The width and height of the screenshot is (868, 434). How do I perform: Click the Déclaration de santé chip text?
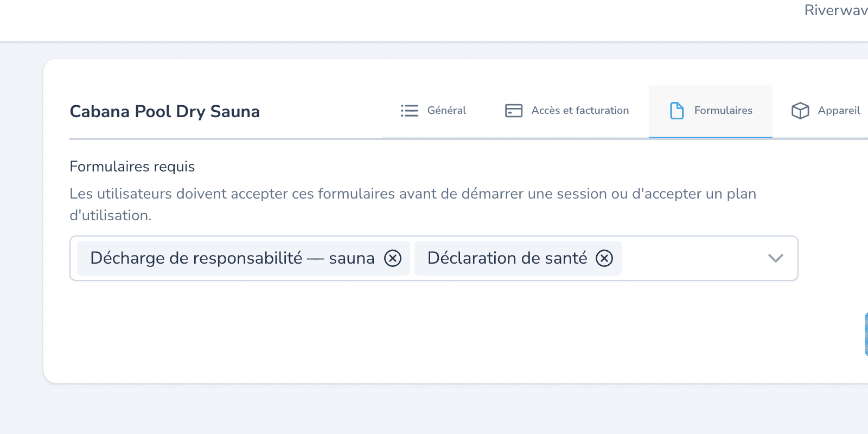(507, 258)
